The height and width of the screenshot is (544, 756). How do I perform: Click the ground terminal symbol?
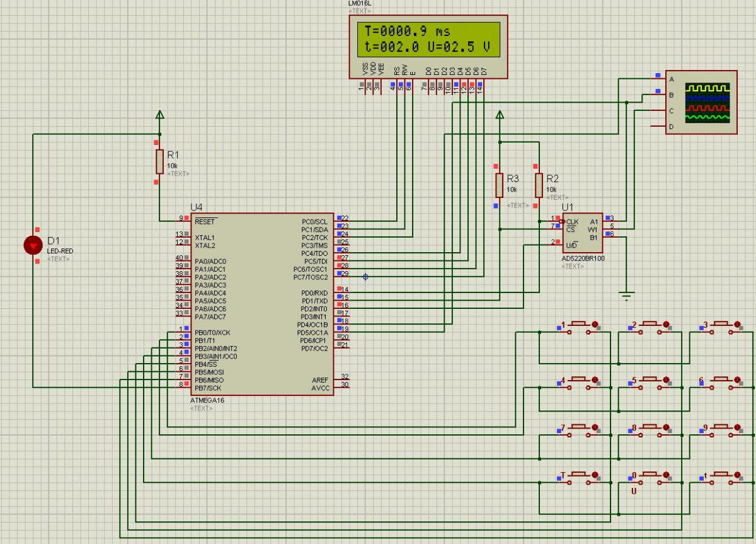click(626, 295)
